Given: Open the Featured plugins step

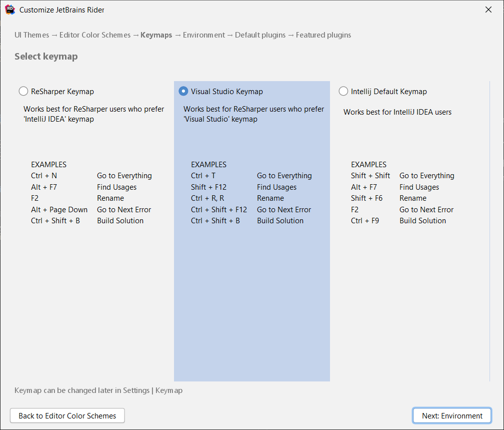Looking at the screenshot, I should coord(323,35).
